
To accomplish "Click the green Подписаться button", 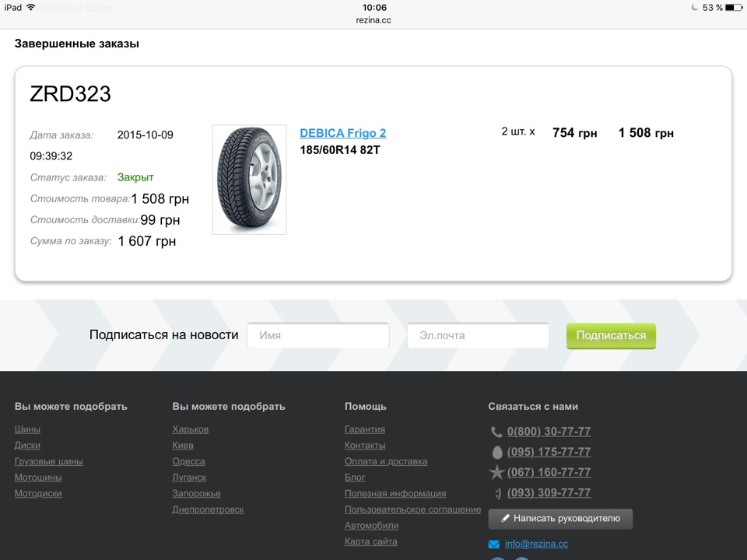I will point(611,335).
